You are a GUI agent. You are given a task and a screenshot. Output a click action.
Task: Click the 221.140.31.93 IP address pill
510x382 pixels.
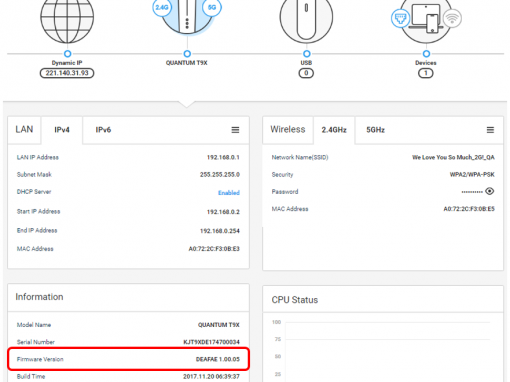(67, 73)
